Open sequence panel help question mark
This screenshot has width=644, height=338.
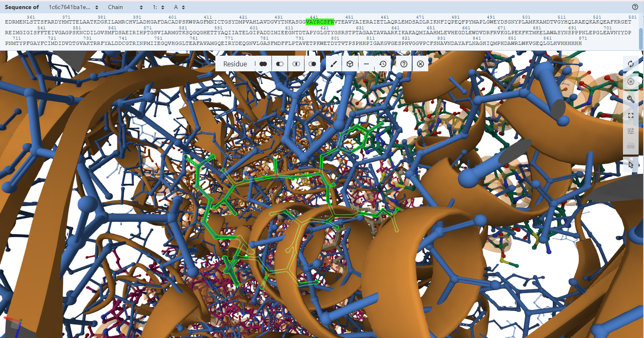tap(635, 7)
